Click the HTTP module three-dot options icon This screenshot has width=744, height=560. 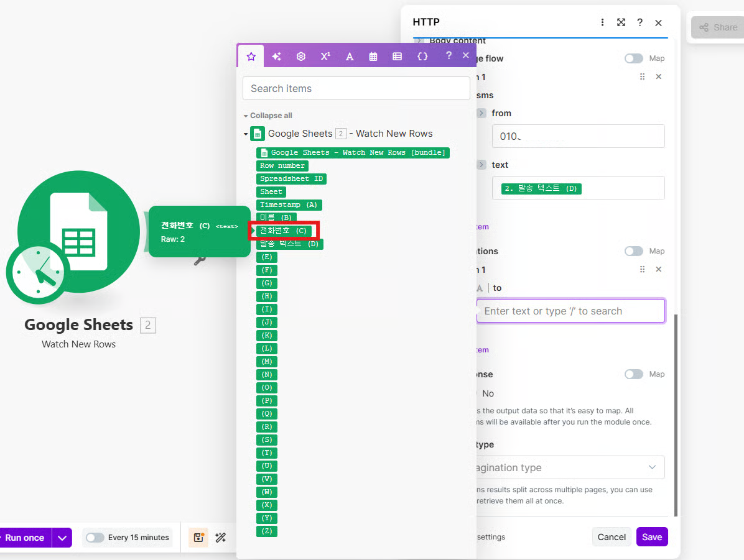[602, 22]
